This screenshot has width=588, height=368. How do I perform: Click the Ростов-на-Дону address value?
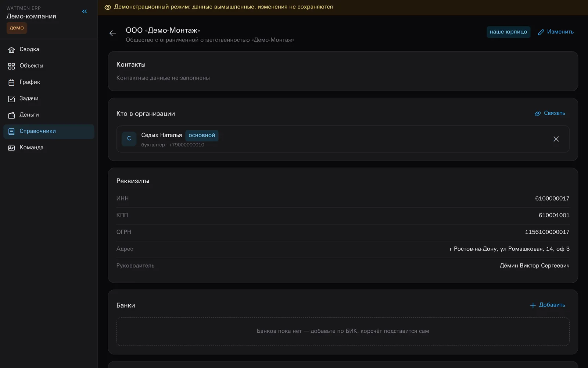(x=509, y=249)
